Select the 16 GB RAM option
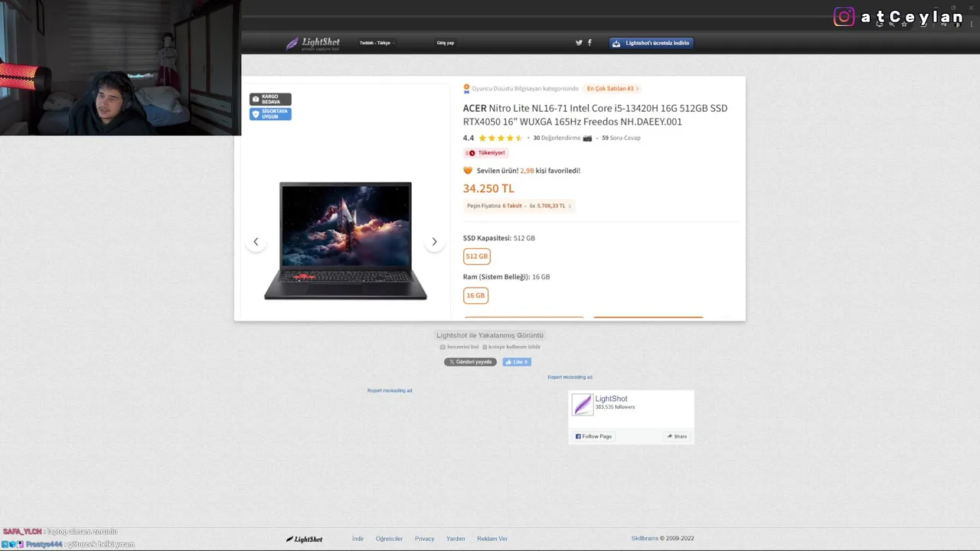Viewport: 980px width, 551px height. coord(475,295)
